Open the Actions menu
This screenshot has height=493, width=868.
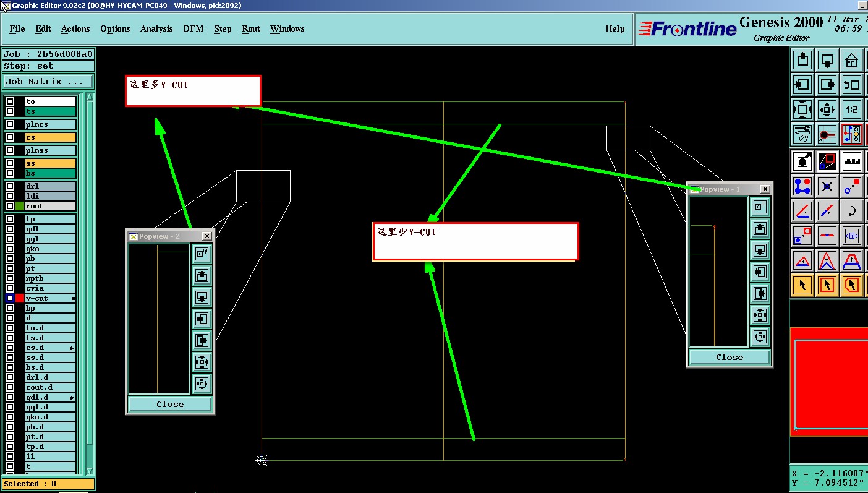coord(75,28)
